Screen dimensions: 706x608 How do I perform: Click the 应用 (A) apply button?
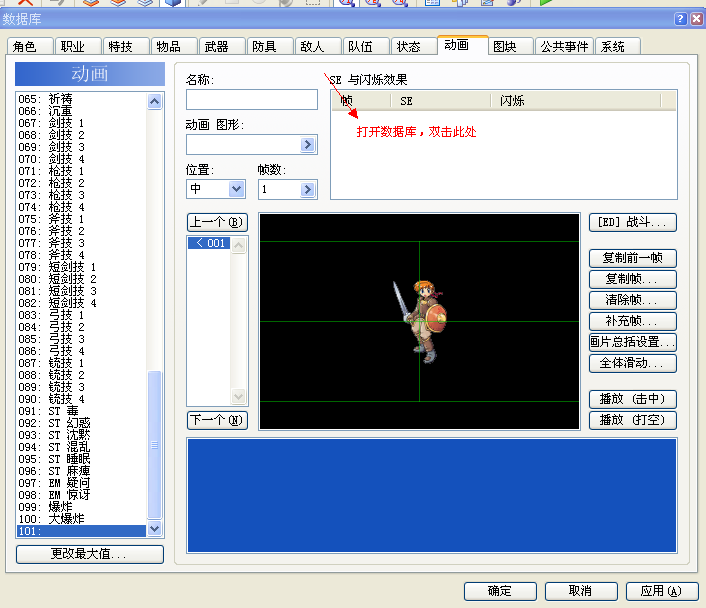[662, 591]
